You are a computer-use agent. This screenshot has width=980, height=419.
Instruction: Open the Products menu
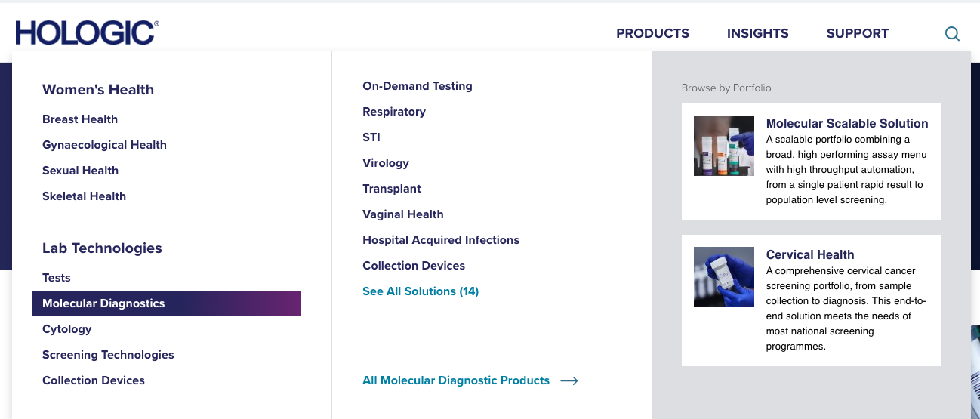652,33
